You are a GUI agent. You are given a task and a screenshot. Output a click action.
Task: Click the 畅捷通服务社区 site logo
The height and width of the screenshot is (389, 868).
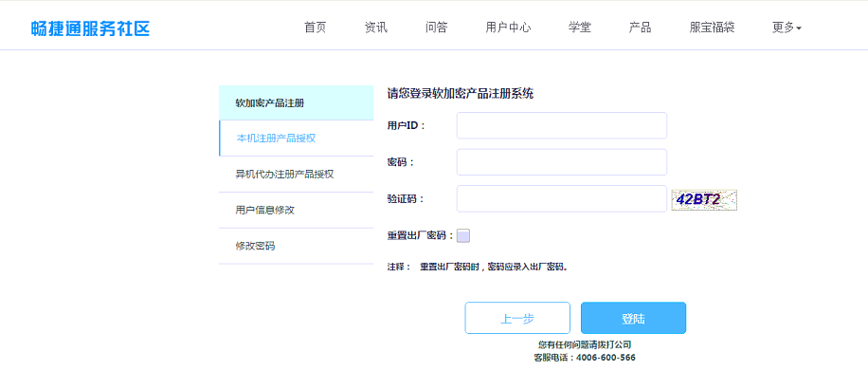click(x=90, y=28)
